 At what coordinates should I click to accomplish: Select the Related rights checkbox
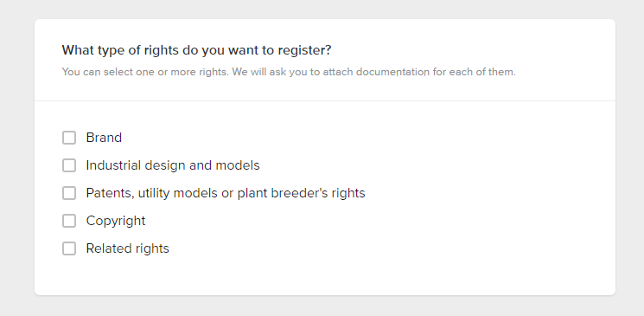coord(69,248)
